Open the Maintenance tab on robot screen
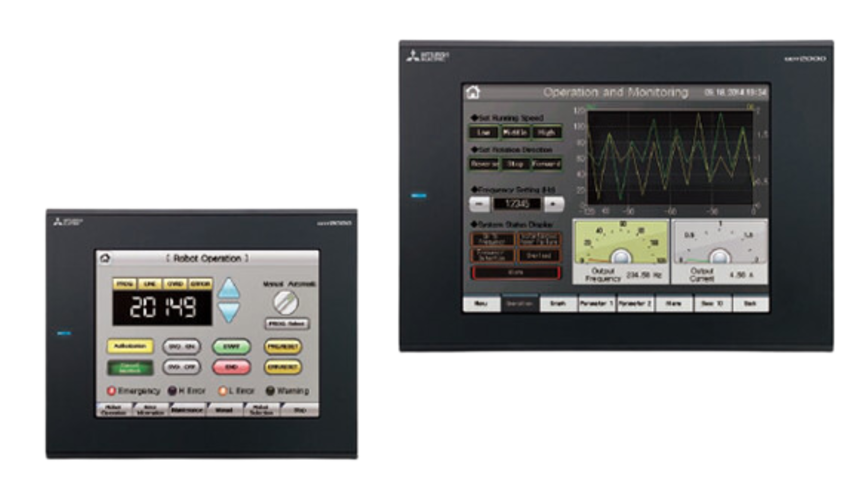 pos(187,410)
